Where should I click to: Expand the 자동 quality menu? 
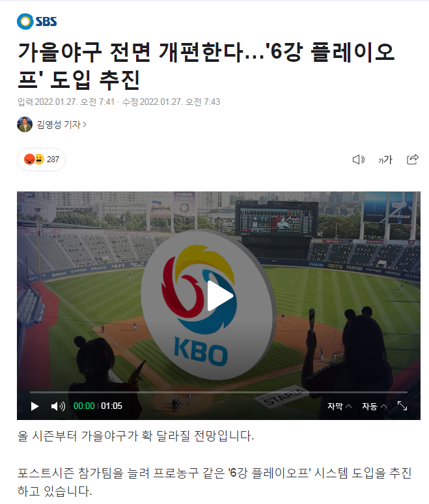pos(374,406)
